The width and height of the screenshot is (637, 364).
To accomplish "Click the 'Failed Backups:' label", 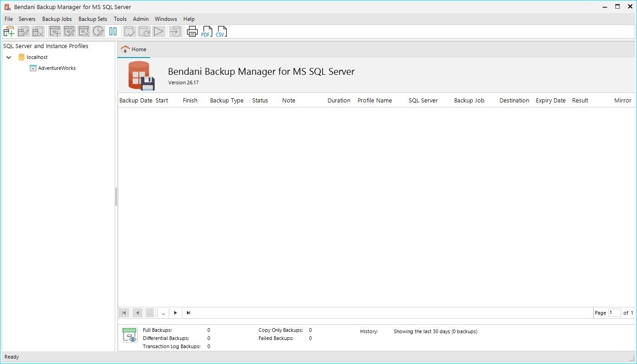I will point(276,338).
